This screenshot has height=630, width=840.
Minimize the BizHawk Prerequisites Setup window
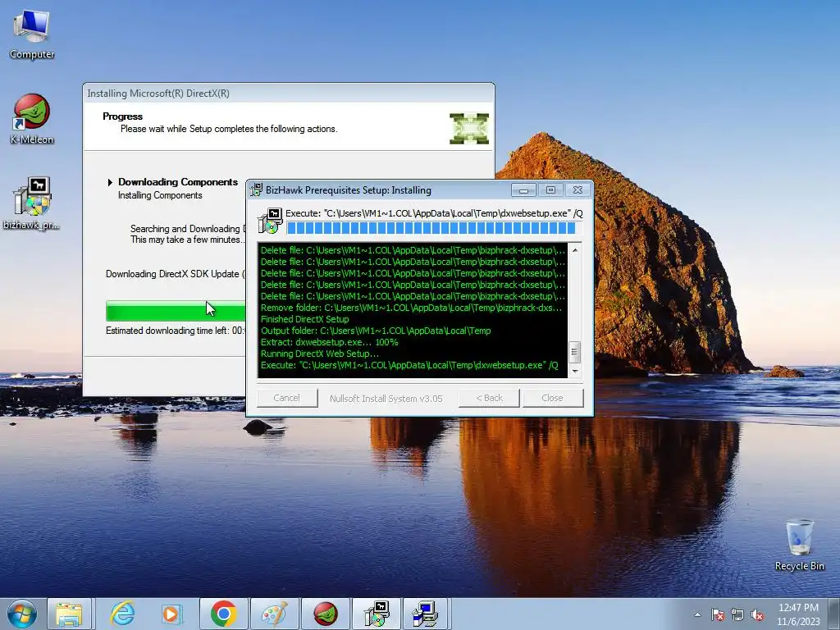click(523, 190)
